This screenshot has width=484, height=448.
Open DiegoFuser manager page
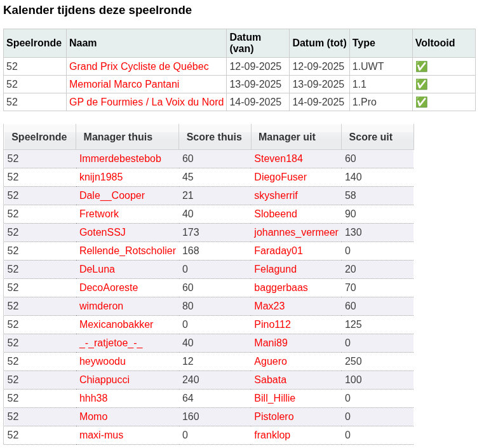(280, 177)
